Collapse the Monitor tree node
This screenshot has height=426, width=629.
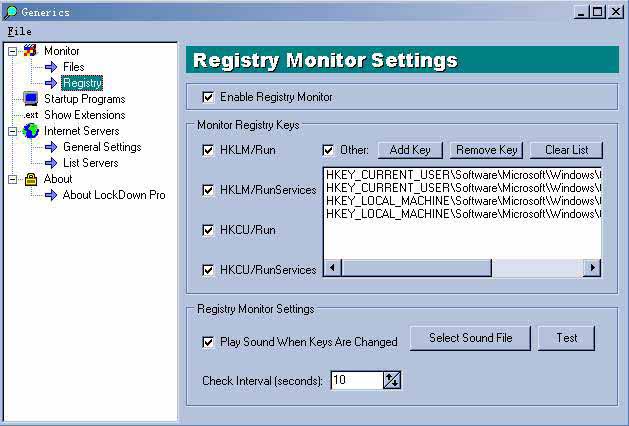12,51
